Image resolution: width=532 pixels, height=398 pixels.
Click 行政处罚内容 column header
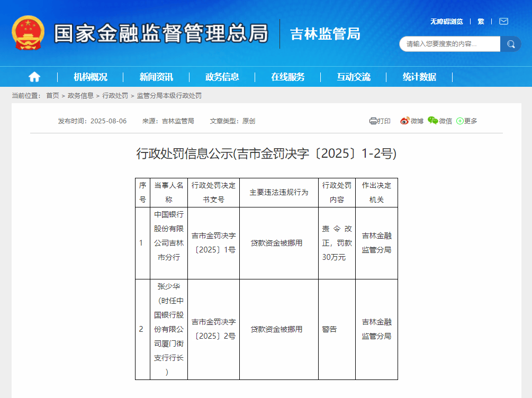pyautogui.click(x=337, y=192)
